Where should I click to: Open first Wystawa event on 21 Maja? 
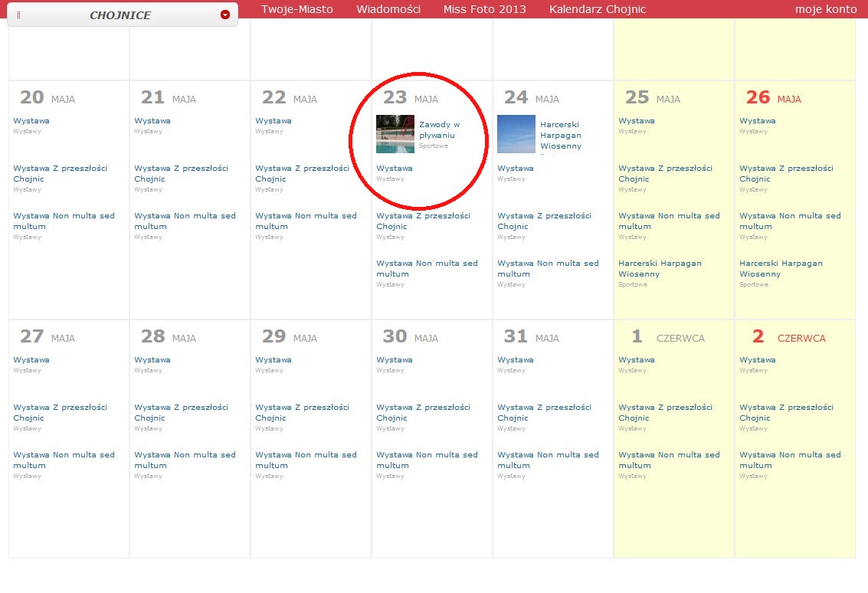click(x=152, y=121)
